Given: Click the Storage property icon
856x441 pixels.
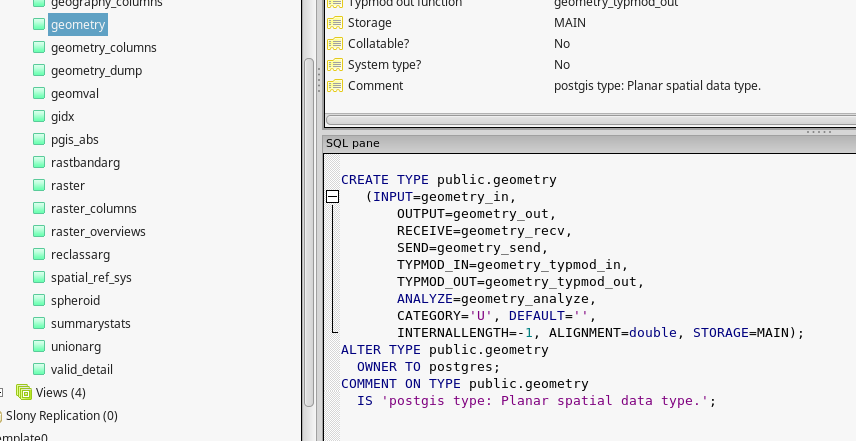Looking at the screenshot, I should point(335,22).
